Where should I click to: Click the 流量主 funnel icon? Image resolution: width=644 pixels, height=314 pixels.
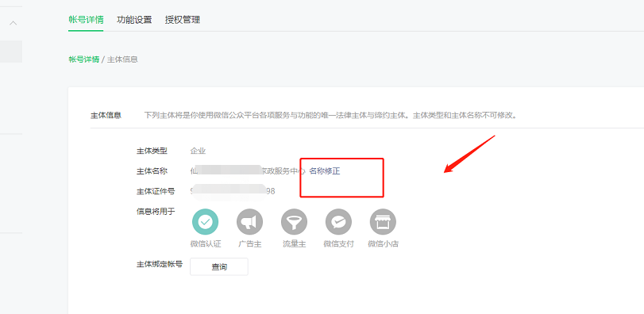(294, 222)
